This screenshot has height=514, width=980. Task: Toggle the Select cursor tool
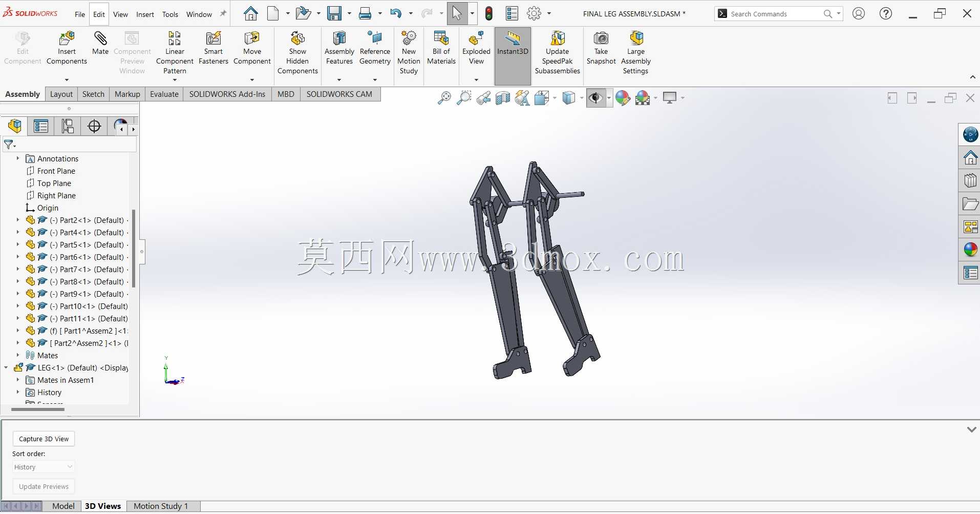coord(457,13)
